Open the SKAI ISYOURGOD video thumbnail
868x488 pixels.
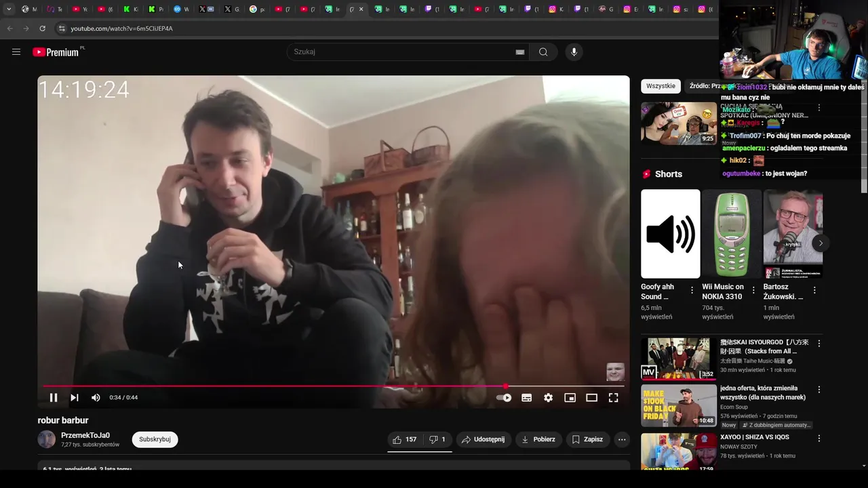click(x=679, y=359)
